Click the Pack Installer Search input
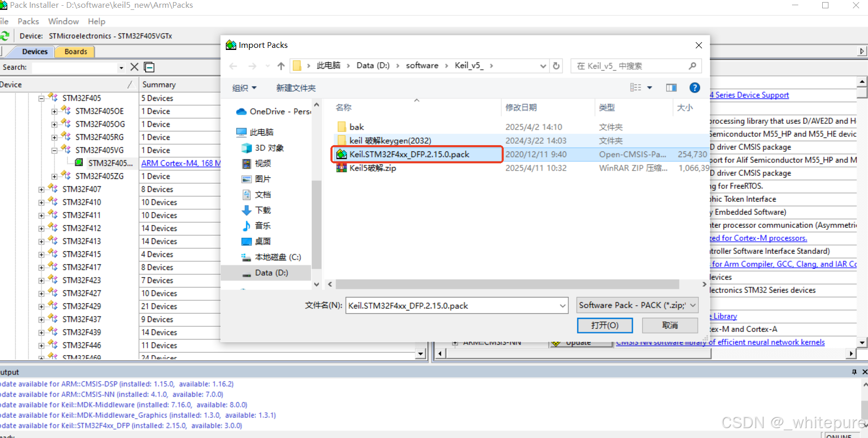868x438 pixels. coord(75,68)
